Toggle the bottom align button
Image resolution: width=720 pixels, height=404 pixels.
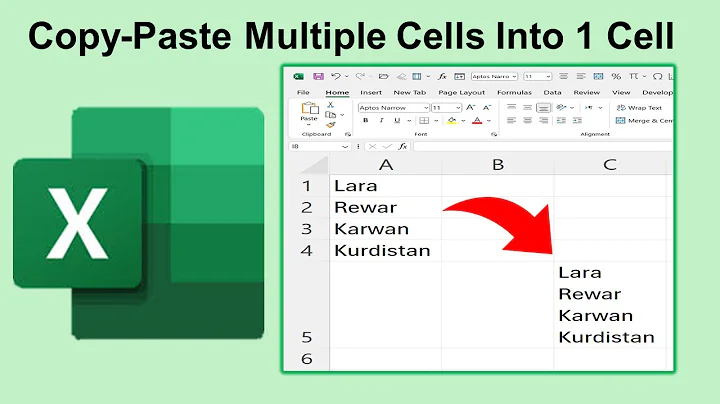(x=544, y=107)
